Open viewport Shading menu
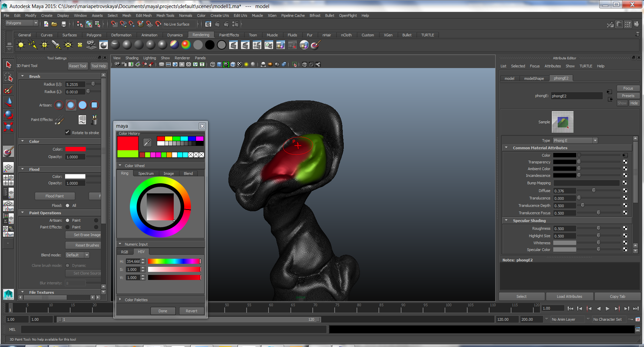Image resolution: width=644 pixels, height=347 pixels. pos(132,58)
